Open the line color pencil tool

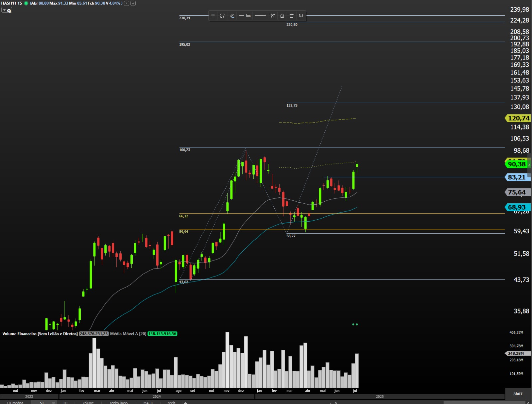coord(232,16)
